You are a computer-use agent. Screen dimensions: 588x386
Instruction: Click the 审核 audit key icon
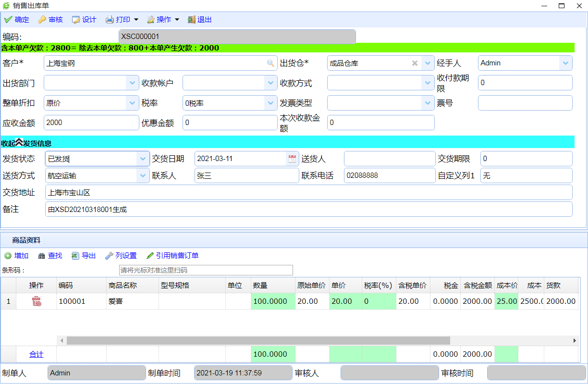(42, 20)
